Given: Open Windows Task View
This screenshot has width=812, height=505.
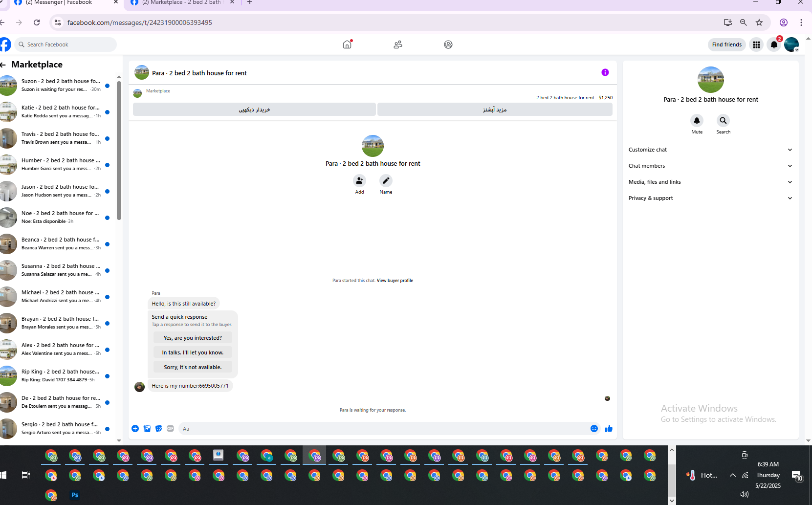Looking at the screenshot, I should point(26,475).
